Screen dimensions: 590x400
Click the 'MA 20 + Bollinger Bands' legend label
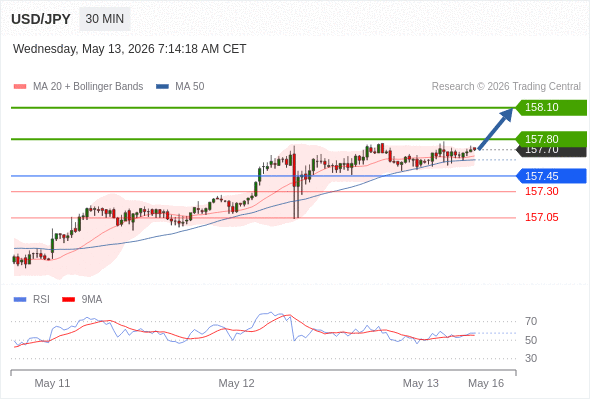pos(88,87)
